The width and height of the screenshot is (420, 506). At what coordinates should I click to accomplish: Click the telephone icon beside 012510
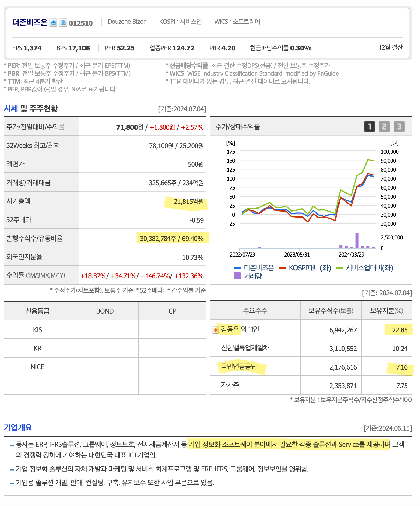pos(63,23)
